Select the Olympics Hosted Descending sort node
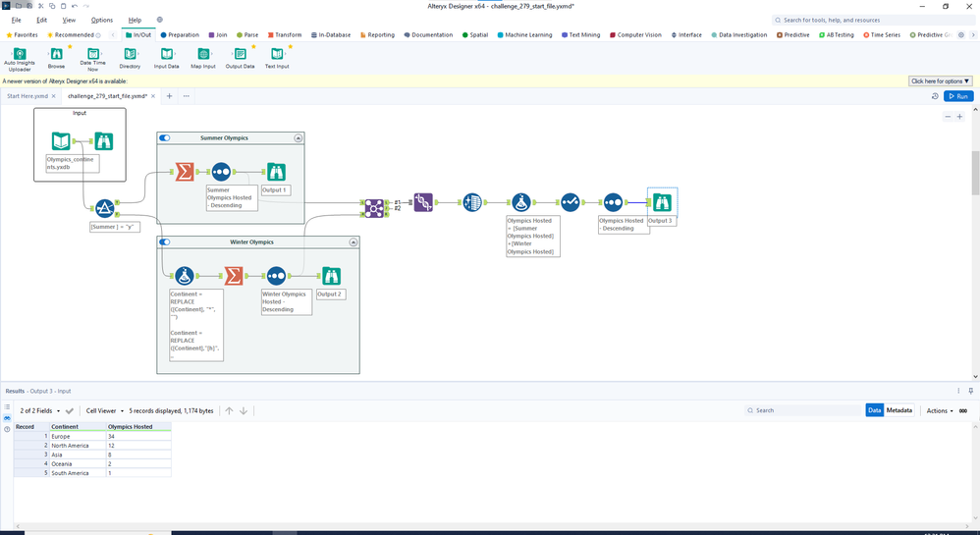Screen dimensions: 980x535 [x=613, y=202]
